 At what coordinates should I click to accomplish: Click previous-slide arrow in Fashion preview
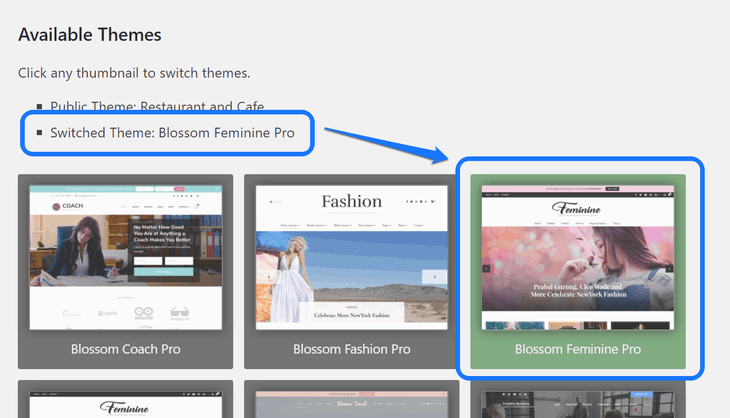coord(269,276)
